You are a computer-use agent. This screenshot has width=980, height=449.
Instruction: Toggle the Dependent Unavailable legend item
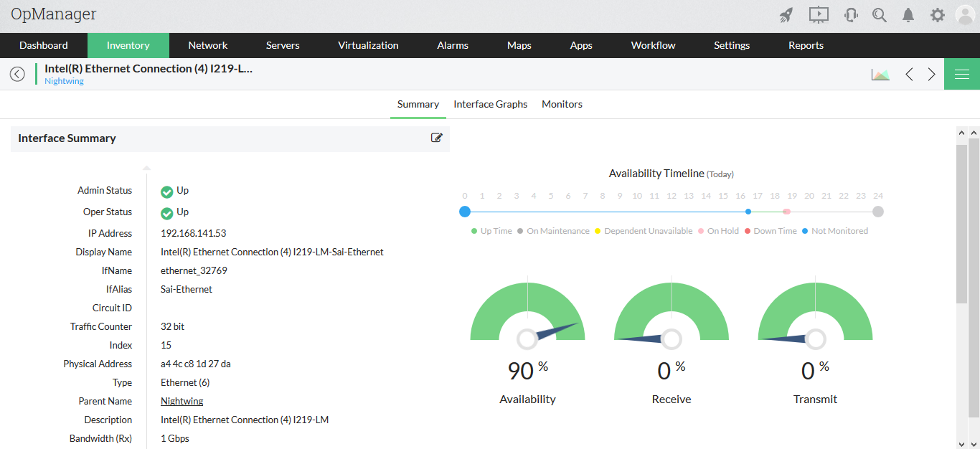[x=644, y=231]
